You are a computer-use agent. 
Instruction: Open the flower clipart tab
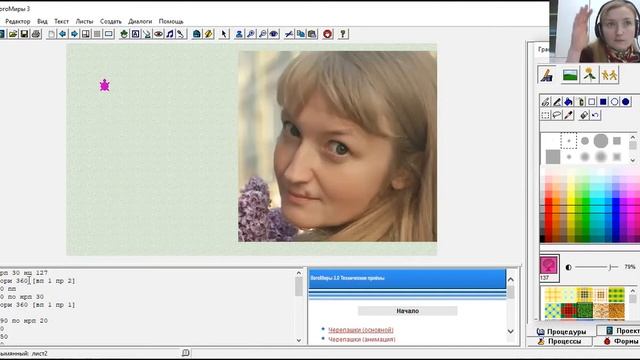[589, 75]
